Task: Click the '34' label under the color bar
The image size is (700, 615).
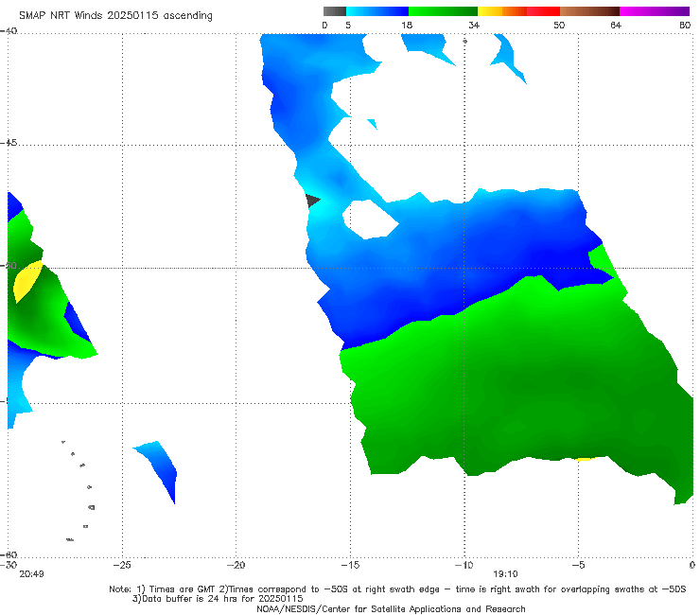Action: [474, 26]
